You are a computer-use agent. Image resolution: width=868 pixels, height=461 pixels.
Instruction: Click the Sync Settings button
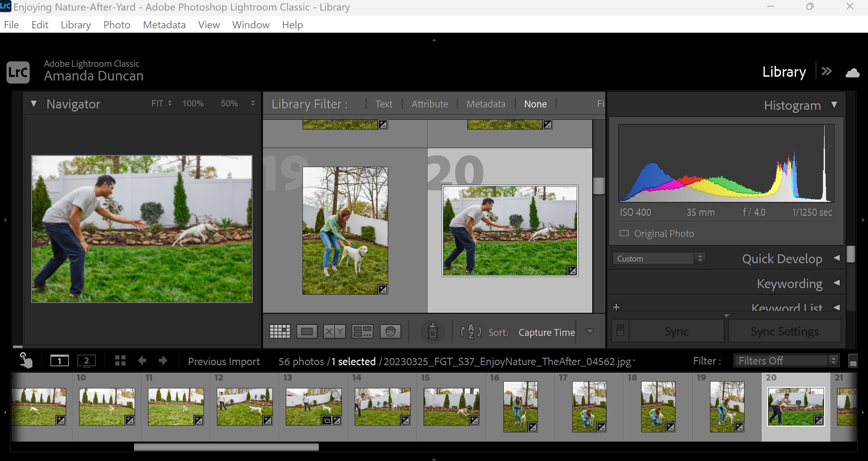(784, 331)
